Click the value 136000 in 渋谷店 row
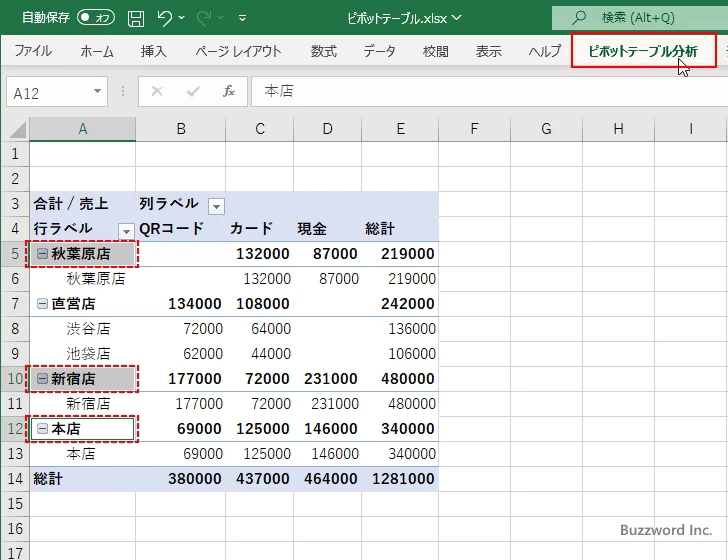The width and height of the screenshot is (728, 560). click(x=412, y=329)
